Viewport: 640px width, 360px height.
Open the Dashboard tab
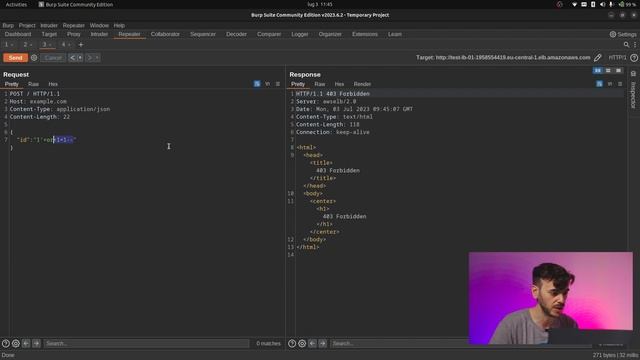[x=18, y=34]
